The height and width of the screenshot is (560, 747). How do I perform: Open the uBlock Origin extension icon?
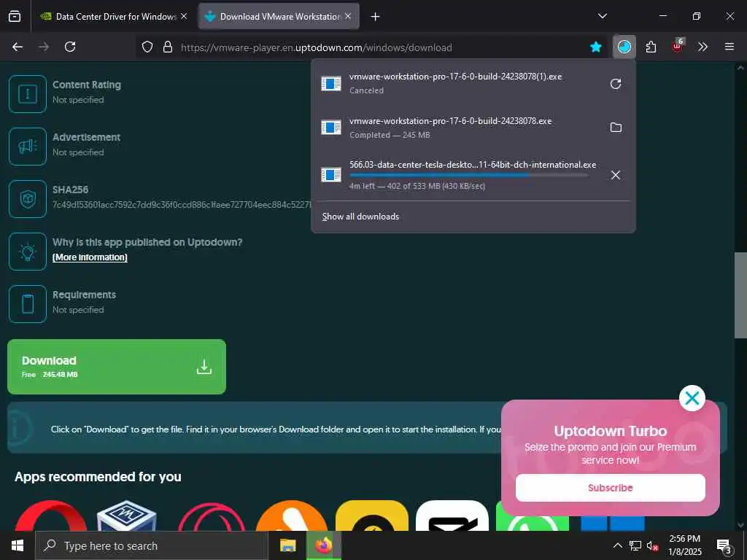(x=677, y=46)
